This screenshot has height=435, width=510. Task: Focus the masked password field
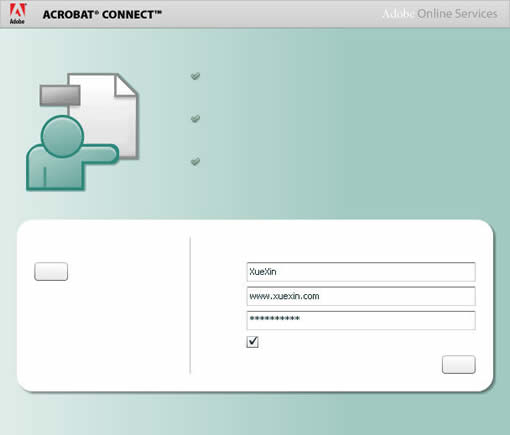click(361, 320)
